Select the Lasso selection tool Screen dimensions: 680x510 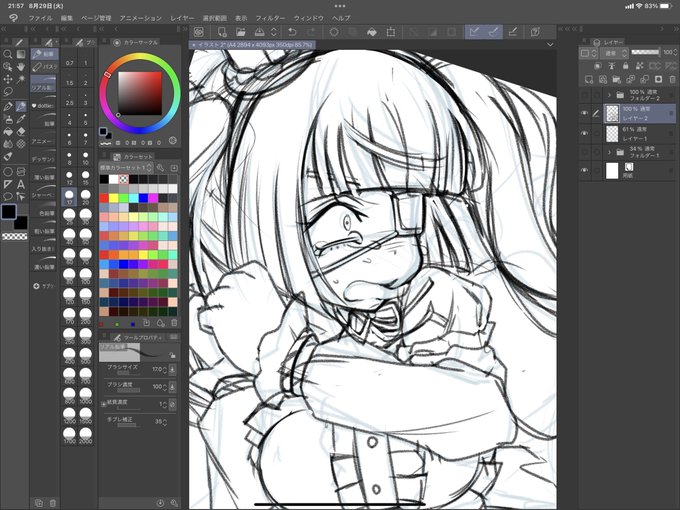8,92
